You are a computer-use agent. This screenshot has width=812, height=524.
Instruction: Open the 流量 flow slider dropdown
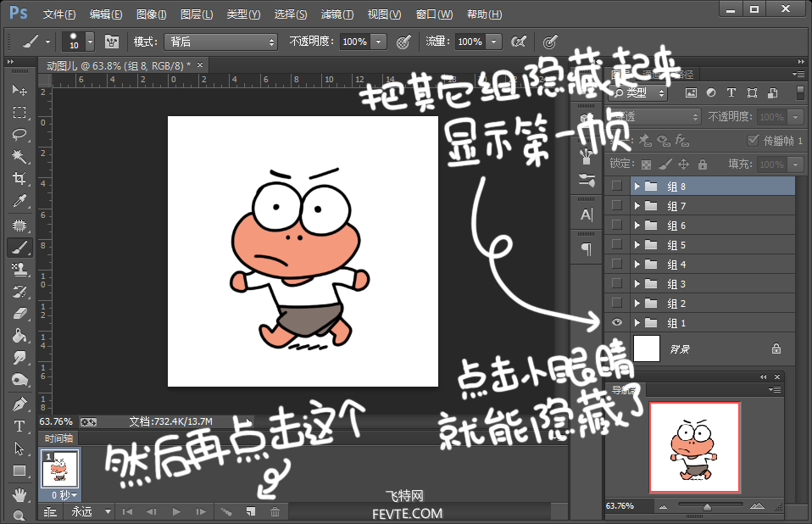point(494,42)
